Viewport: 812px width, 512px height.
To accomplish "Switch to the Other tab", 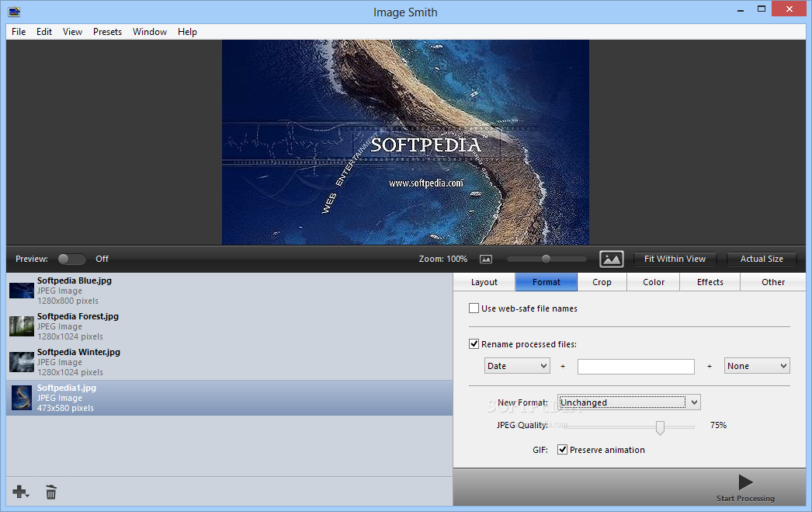I will coord(773,282).
